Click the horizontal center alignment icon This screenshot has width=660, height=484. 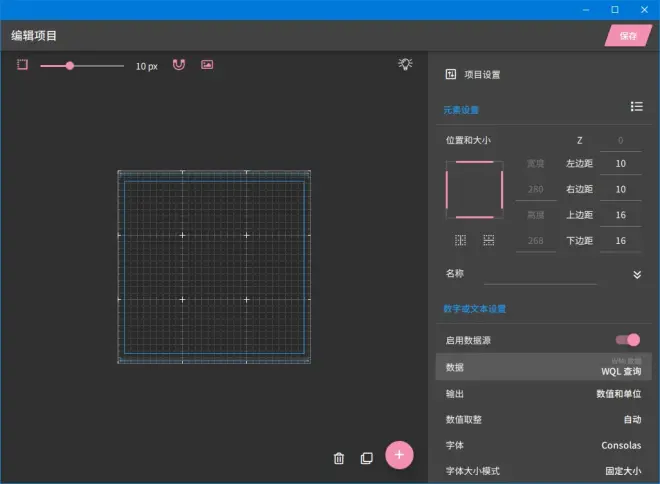pyautogui.click(x=460, y=240)
